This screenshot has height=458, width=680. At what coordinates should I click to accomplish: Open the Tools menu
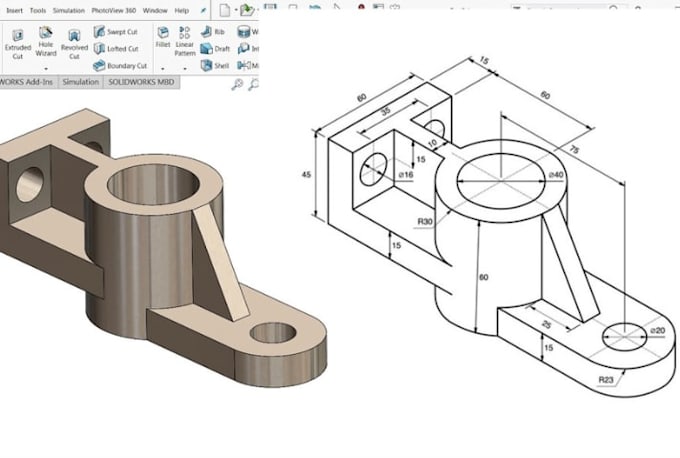pyautogui.click(x=38, y=10)
